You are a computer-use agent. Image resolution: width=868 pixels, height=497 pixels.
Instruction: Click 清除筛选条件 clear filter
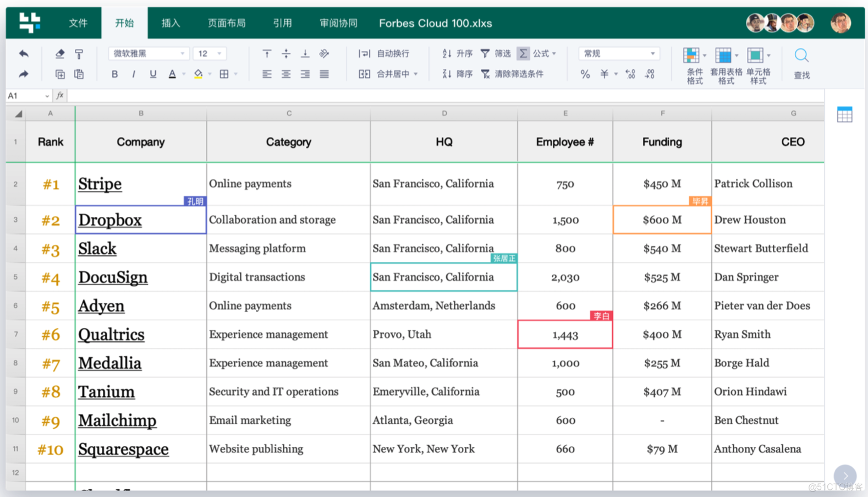pyautogui.click(x=512, y=74)
